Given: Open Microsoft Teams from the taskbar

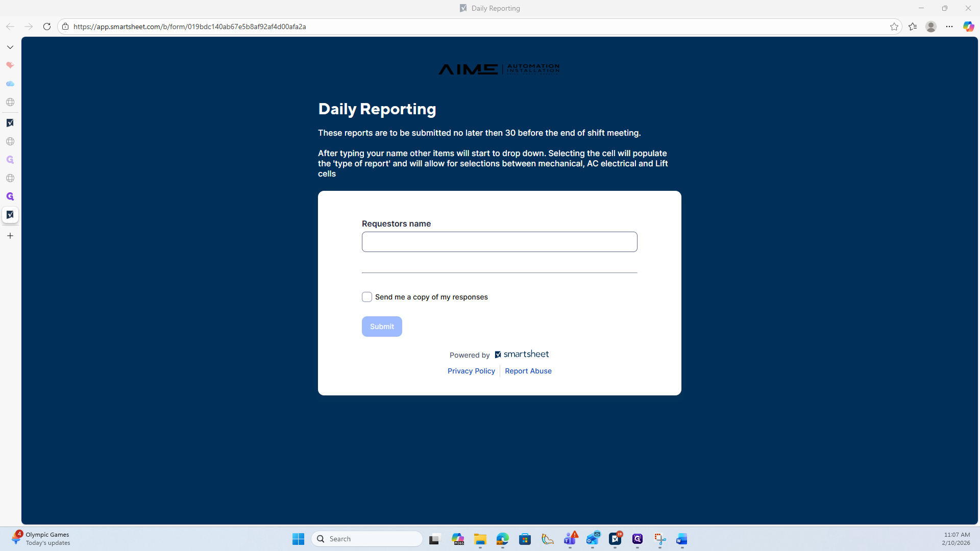Looking at the screenshot, I should click(570, 539).
